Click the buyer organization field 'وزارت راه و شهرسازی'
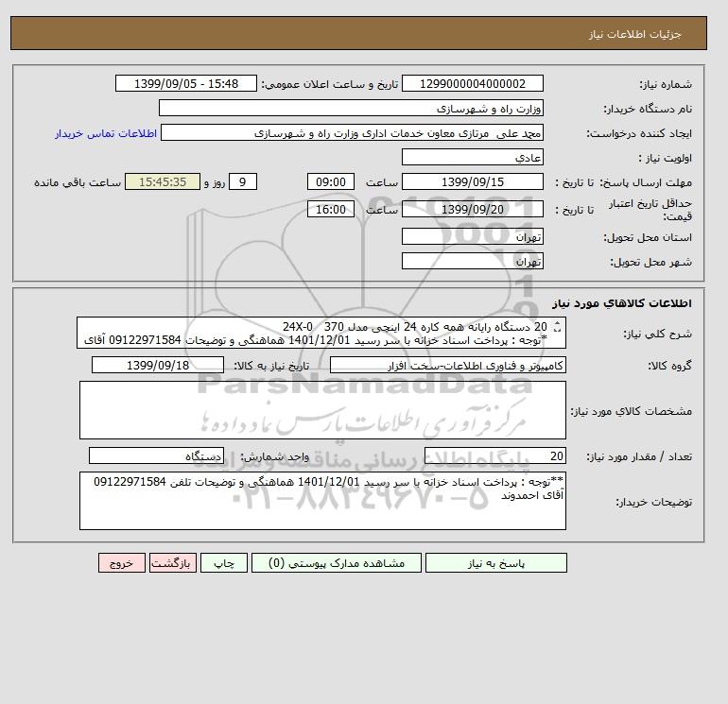Image resolution: width=728 pixels, height=704 pixels. click(351, 108)
